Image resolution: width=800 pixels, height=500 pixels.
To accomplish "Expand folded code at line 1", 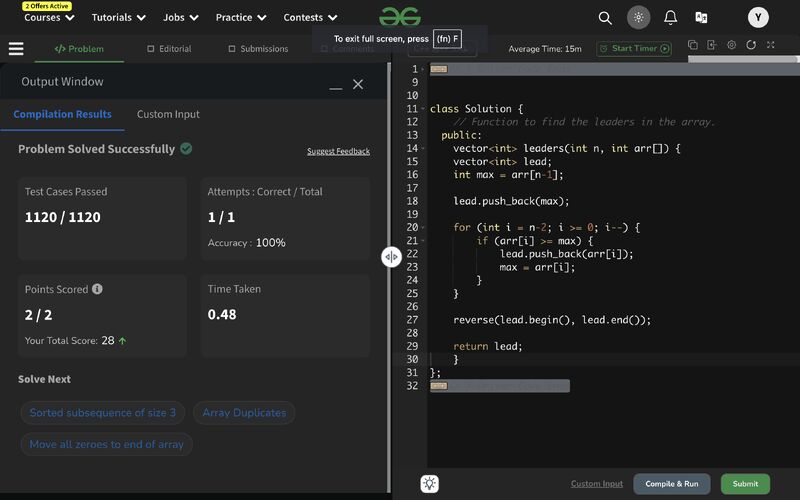I will coord(439,69).
